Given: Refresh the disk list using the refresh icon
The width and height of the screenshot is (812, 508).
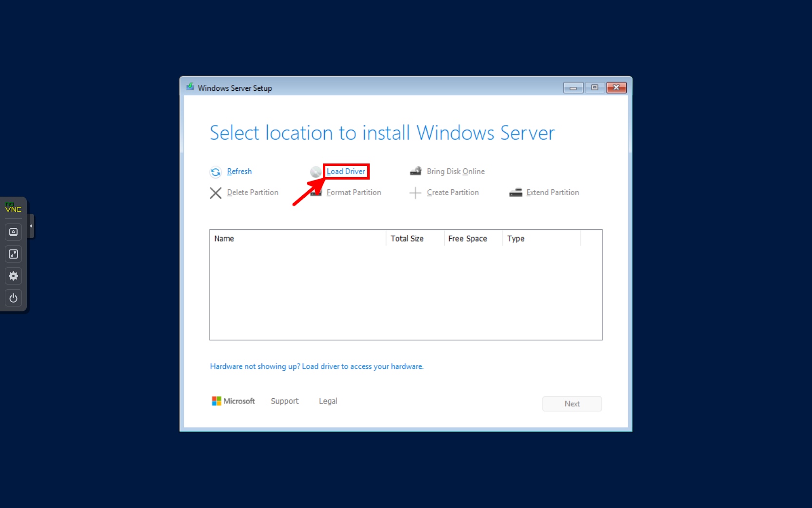Looking at the screenshot, I should [216, 172].
